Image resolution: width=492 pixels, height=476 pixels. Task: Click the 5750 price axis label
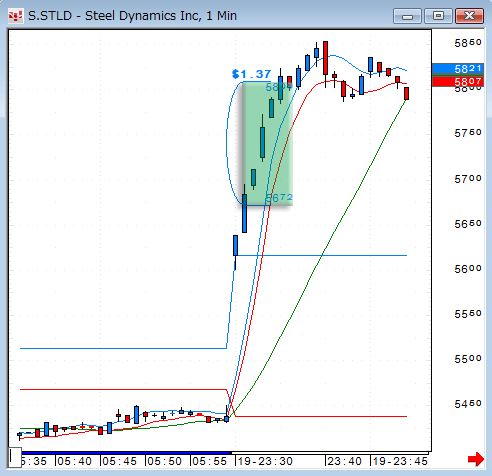point(468,133)
